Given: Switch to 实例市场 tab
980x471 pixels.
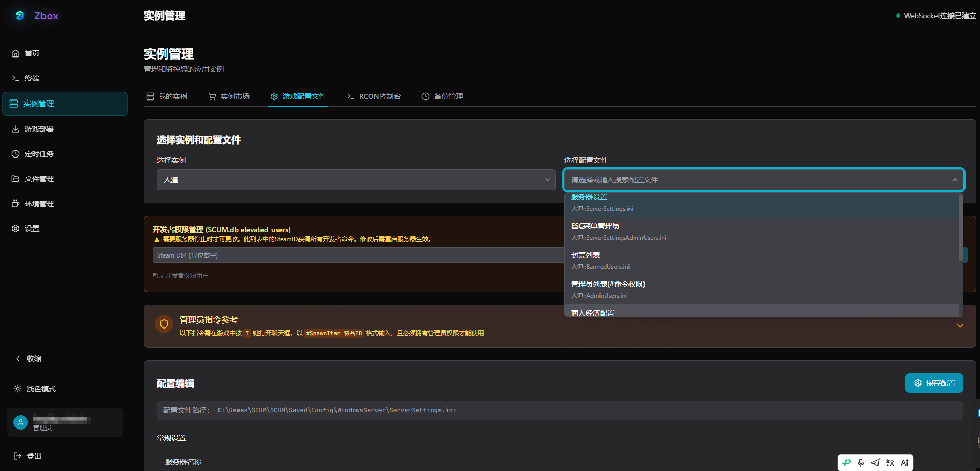Looking at the screenshot, I should click(229, 96).
